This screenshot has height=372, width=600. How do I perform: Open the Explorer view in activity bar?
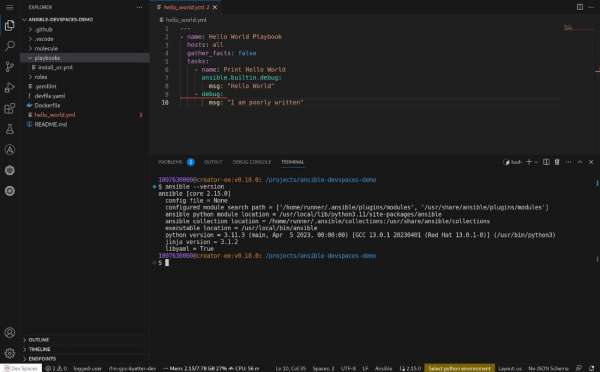point(10,26)
